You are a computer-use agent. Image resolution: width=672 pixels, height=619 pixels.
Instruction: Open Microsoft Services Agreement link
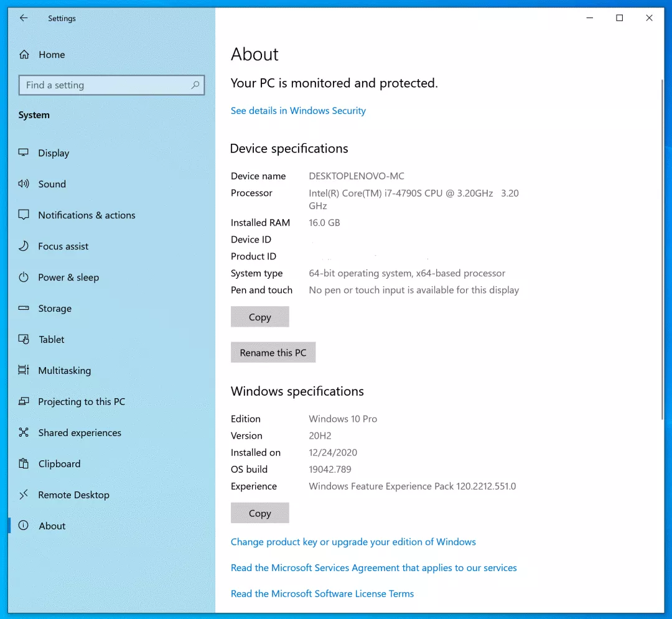374,567
